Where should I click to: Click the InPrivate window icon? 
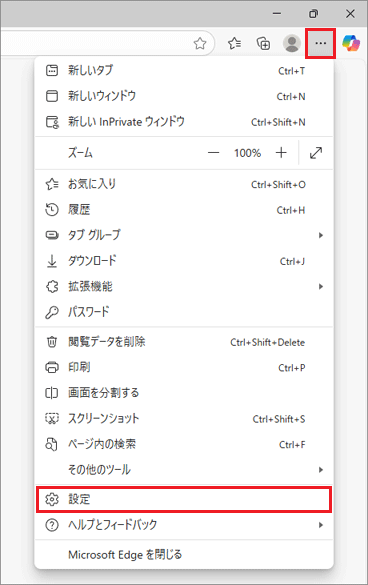coord(52,122)
